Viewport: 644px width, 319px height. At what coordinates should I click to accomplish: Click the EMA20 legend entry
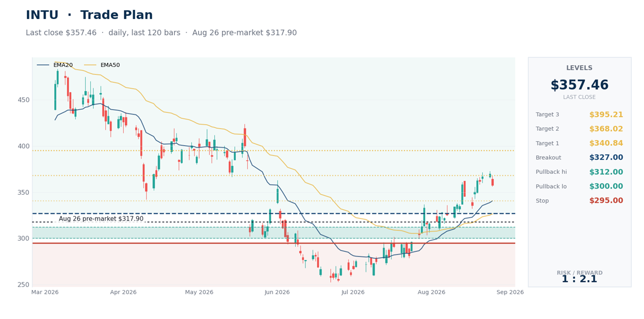55,65
